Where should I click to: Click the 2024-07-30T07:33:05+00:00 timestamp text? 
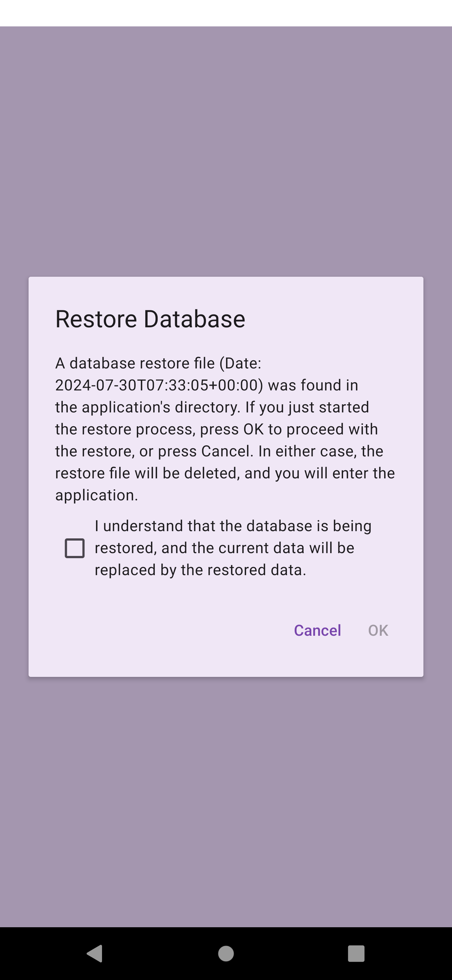coord(159,385)
